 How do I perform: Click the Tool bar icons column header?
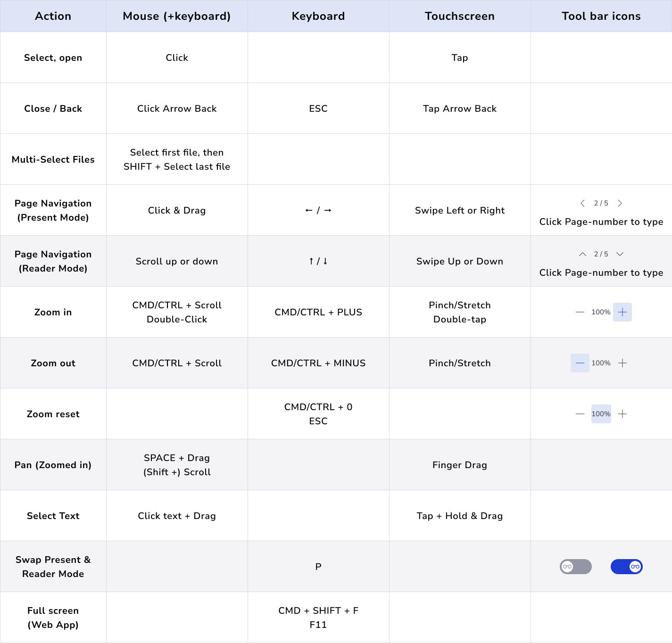pos(601,16)
